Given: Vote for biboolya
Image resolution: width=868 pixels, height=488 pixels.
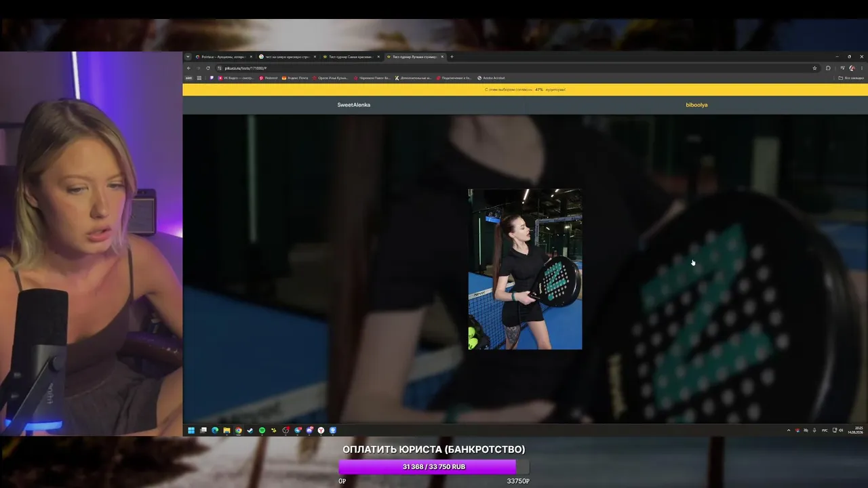Looking at the screenshot, I should [696, 105].
